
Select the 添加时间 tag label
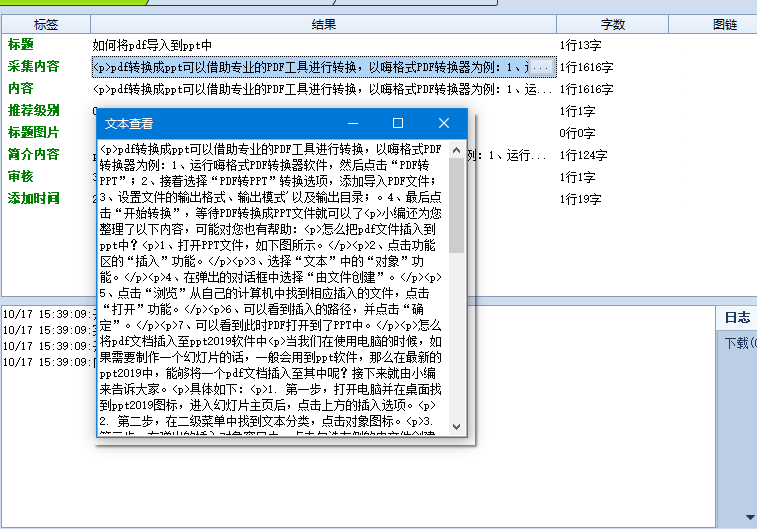33,198
